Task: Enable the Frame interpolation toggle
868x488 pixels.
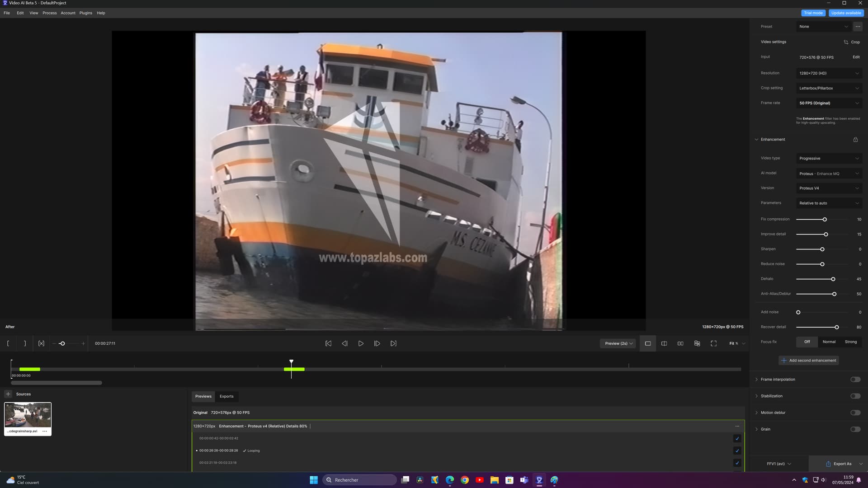Action: [x=855, y=379]
